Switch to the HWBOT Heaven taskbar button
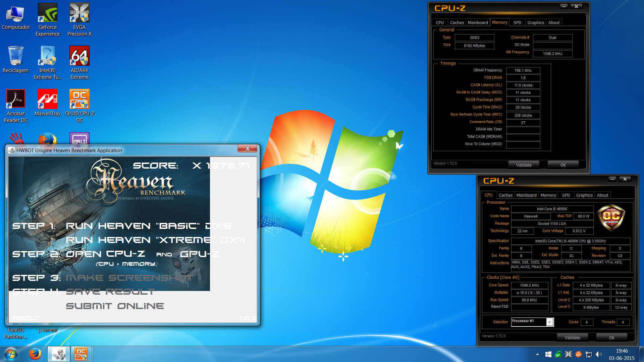The image size is (644, 362). click(x=59, y=354)
